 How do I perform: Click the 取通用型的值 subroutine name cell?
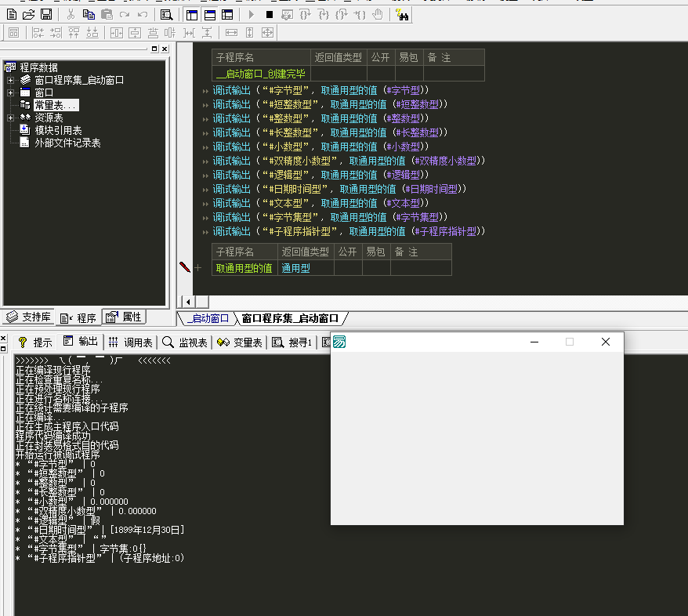pyautogui.click(x=244, y=268)
